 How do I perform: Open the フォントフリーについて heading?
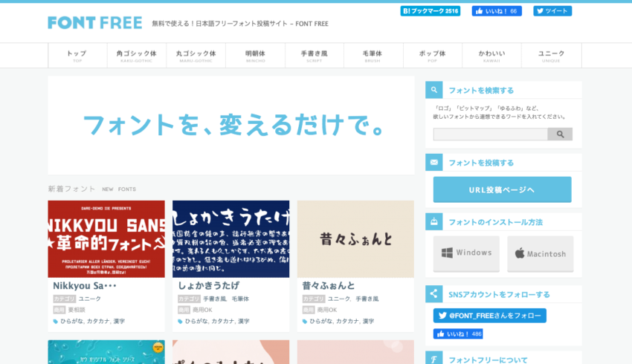488,360
